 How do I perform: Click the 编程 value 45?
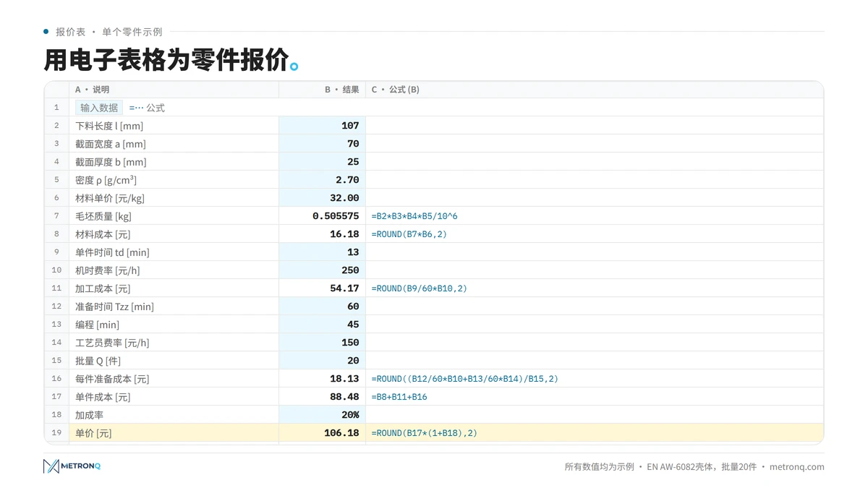322,325
